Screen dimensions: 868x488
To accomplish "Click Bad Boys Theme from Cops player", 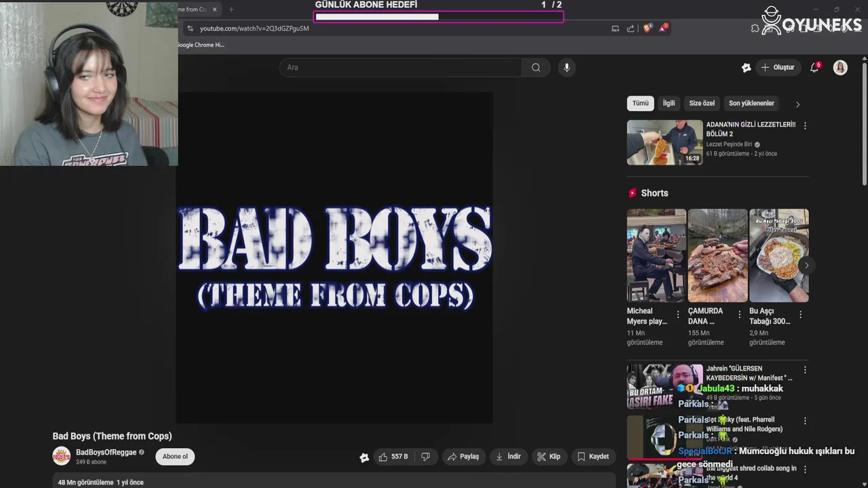I will coord(334,258).
